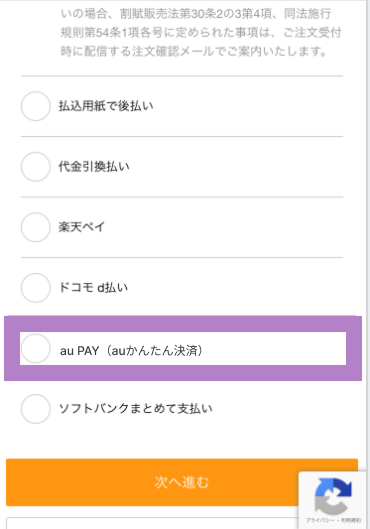This screenshot has width=370, height=529.
Task: Select the ドコモ d払い radio circle
Action: (36, 288)
